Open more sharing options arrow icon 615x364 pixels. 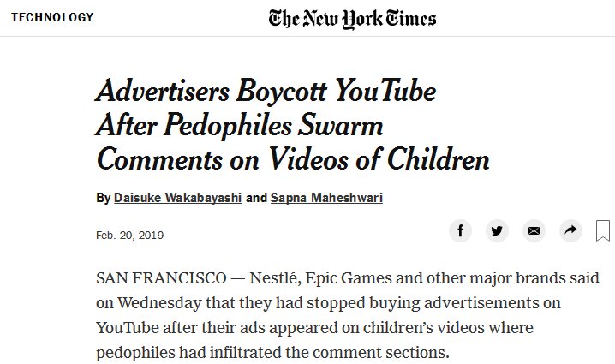(570, 230)
